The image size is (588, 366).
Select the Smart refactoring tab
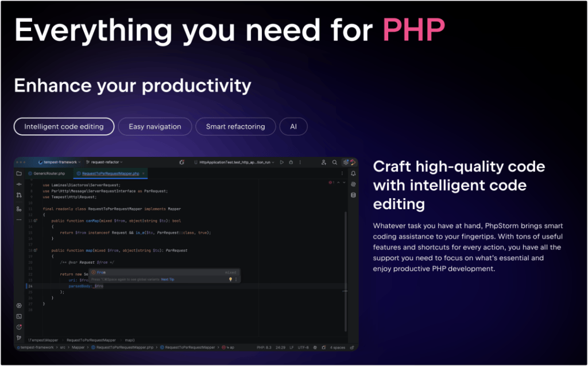click(x=235, y=126)
